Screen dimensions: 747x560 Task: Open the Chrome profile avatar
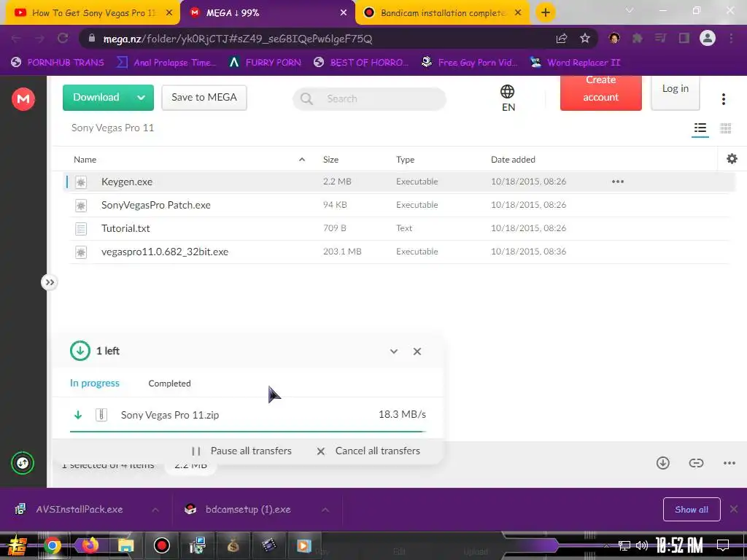pyautogui.click(x=707, y=38)
